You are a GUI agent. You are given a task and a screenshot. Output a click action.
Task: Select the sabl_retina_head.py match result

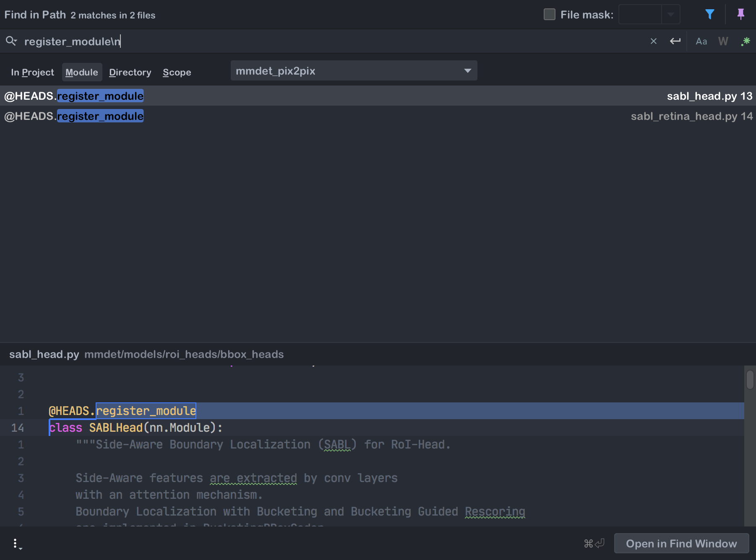pyautogui.click(x=378, y=116)
